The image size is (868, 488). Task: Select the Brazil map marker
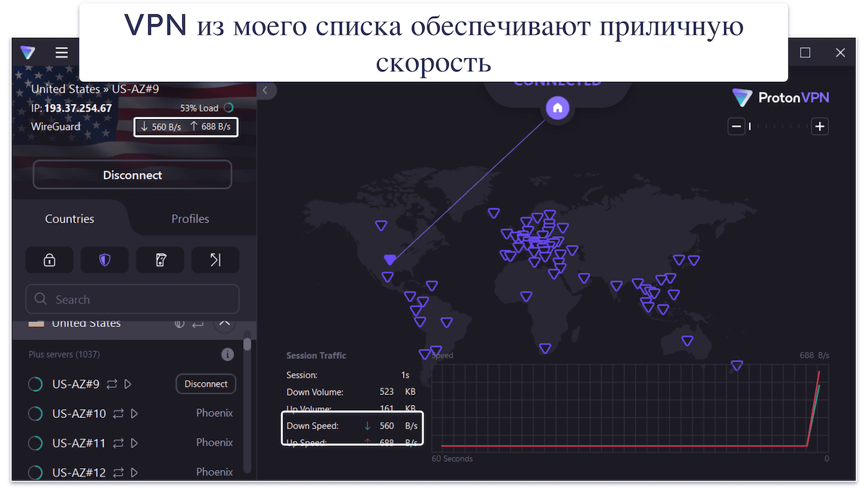click(x=446, y=322)
